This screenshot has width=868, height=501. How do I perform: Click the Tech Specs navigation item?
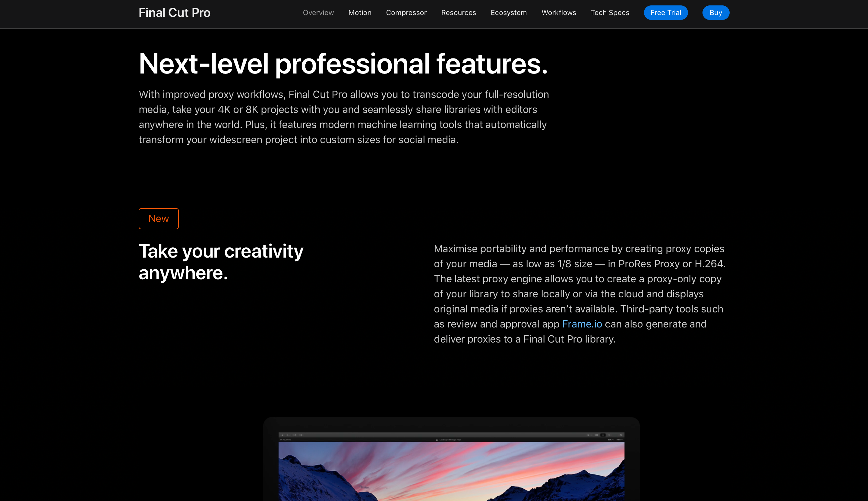pyautogui.click(x=609, y=13)
